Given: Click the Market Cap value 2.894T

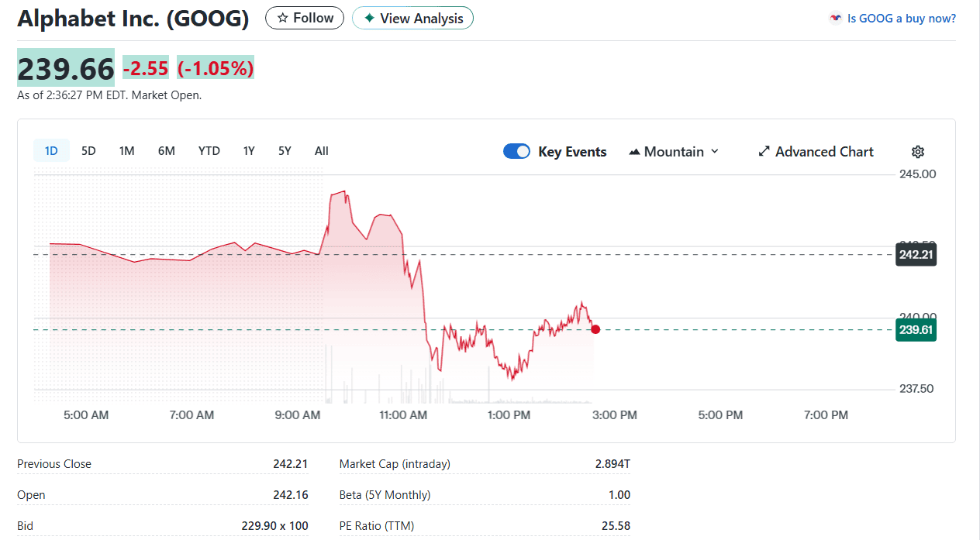Looking at the screenshot, I should click(612, 464).
